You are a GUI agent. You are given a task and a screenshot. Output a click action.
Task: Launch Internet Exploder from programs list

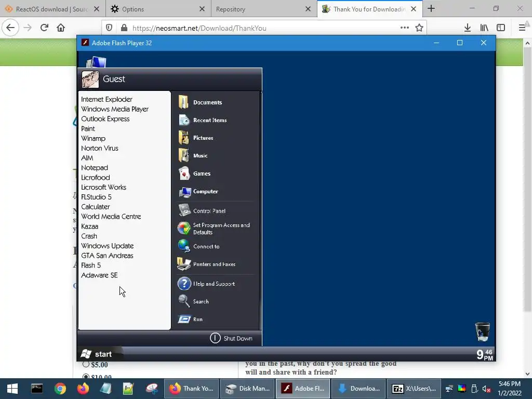point(107,99)
